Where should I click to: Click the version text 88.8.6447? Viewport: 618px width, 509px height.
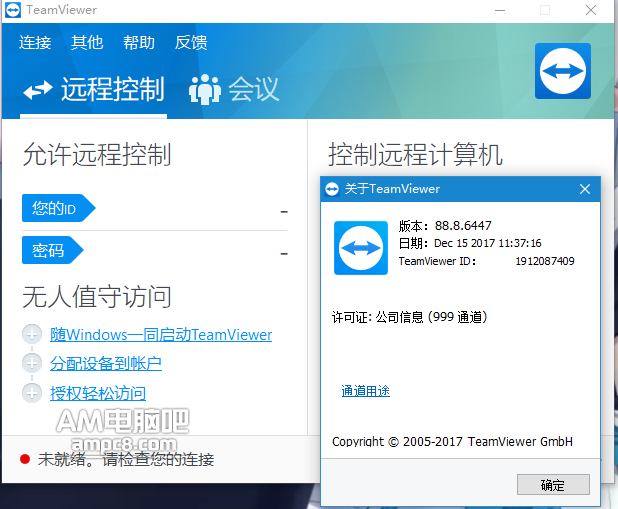463,226
